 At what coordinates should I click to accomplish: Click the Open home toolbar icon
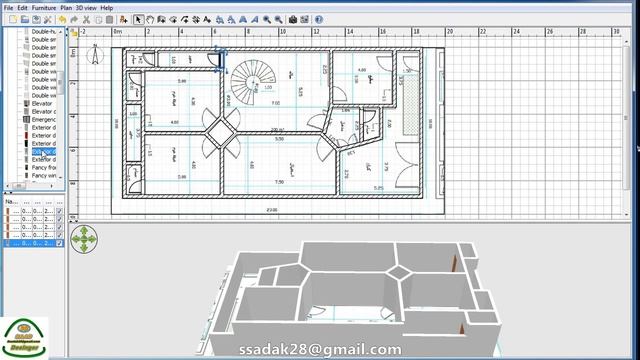(25, 20)
